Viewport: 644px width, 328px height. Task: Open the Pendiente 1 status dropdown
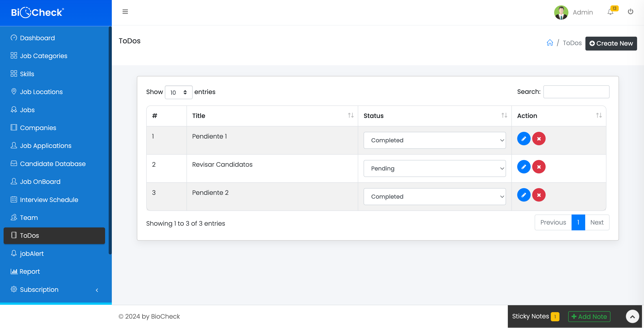(434, 140)
